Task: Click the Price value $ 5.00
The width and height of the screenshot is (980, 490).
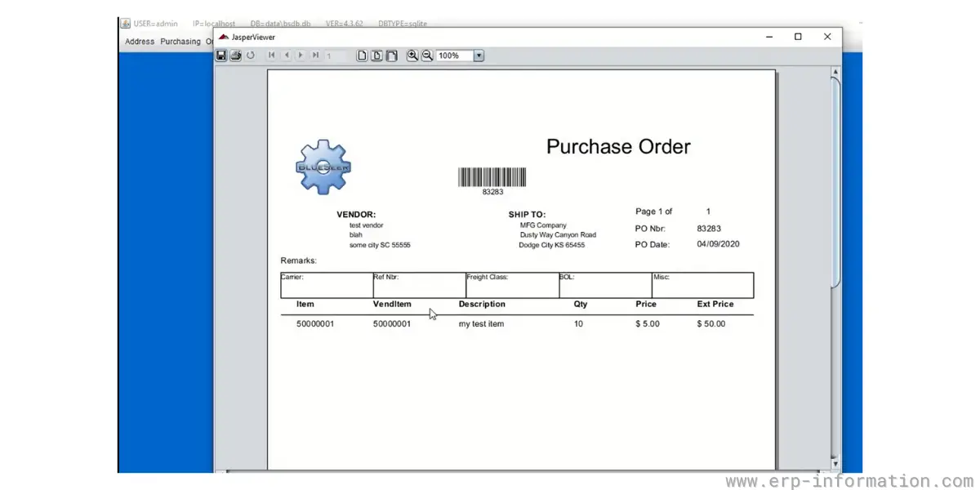Action: tap(648, 324)
